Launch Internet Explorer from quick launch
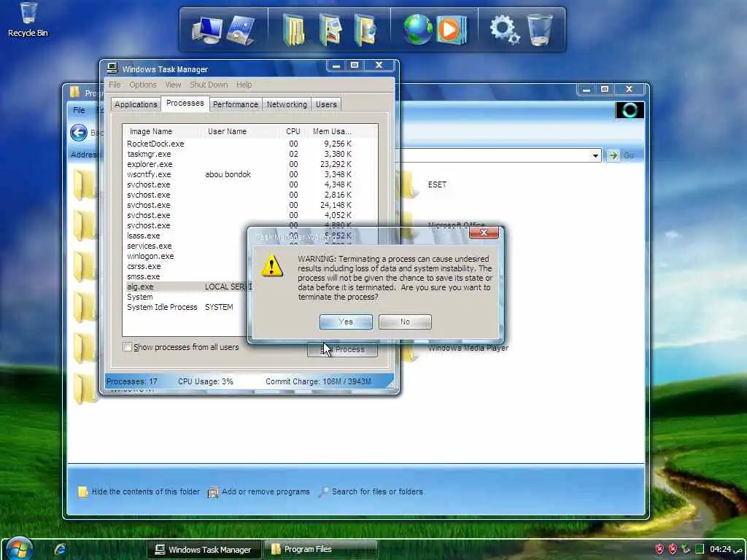This screenshot has width=747, height=560. pos(61,550)
